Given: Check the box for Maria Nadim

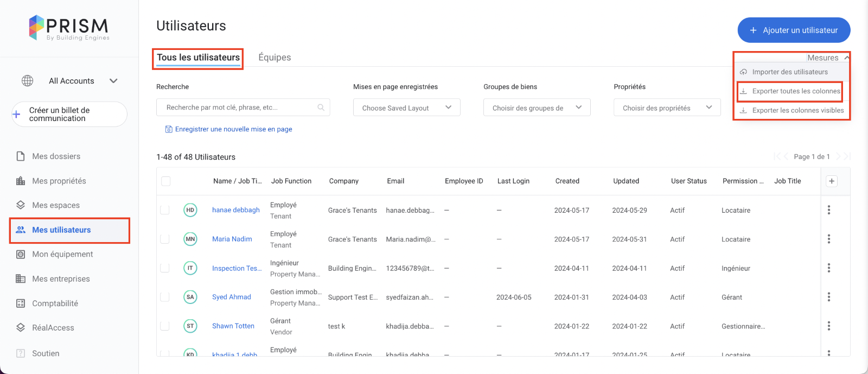Looking at the screenshot, I should click(165, 239).
